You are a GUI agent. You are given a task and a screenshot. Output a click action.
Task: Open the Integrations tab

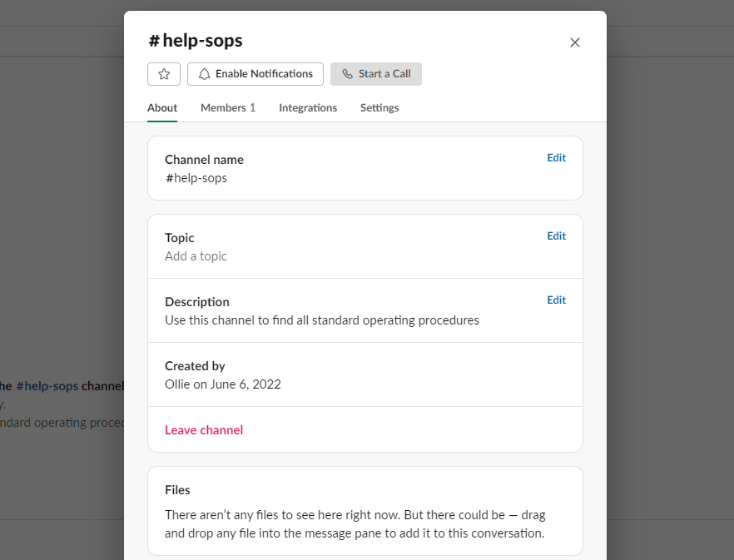click(307, 107)
